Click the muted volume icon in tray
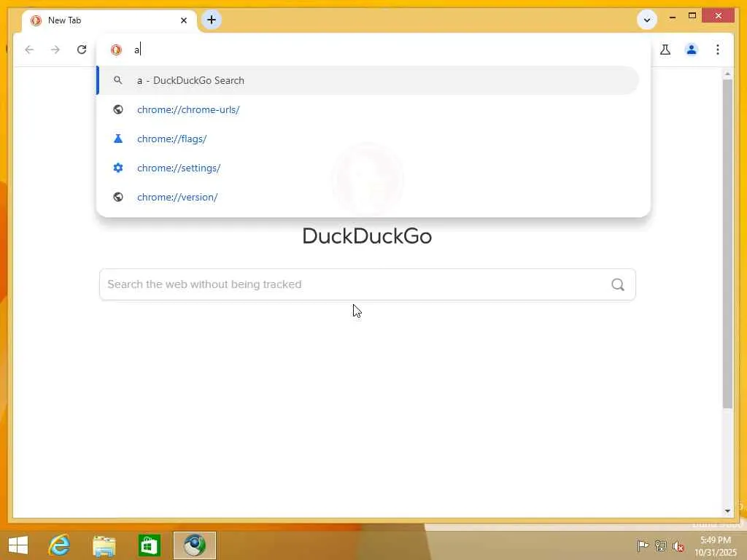This screenshot has height=560, width=747. click(678, 546)
